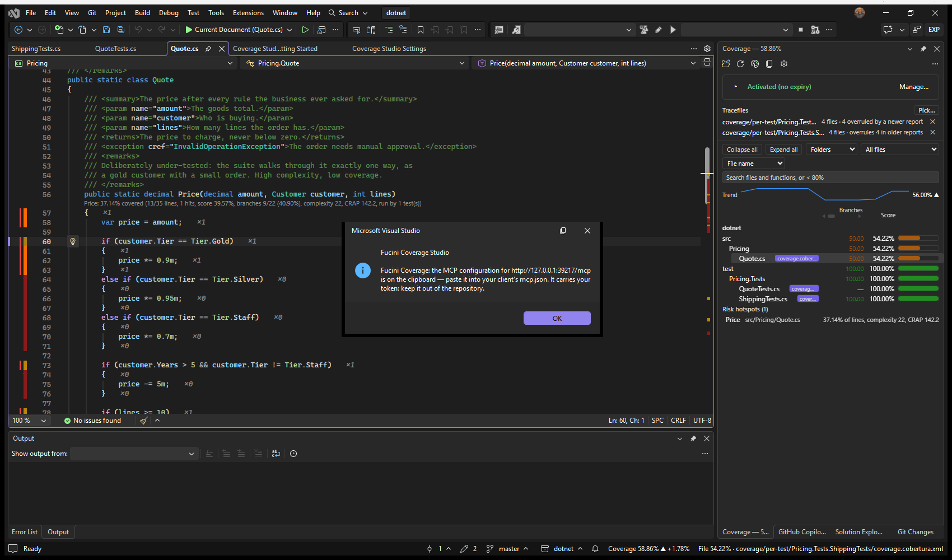Click the copy icon in Coverage panel toolbar
The height and width of the screenshot is (560, 952).
click(769, 64)
